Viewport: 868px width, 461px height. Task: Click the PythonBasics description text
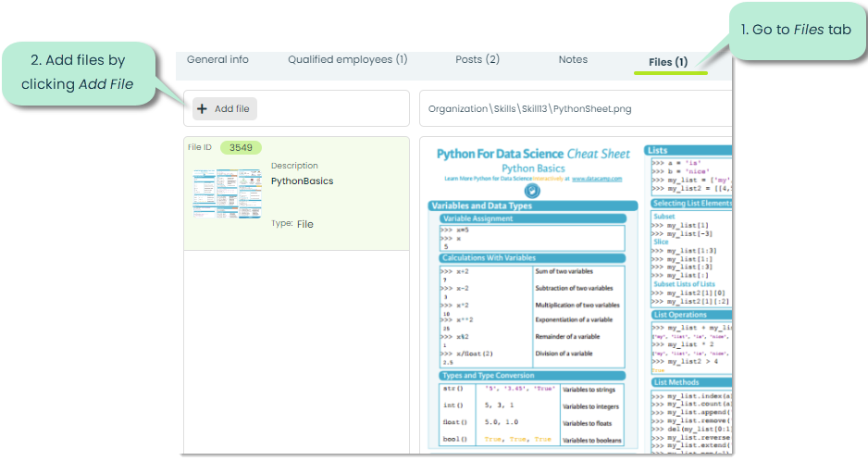(303, 181)
